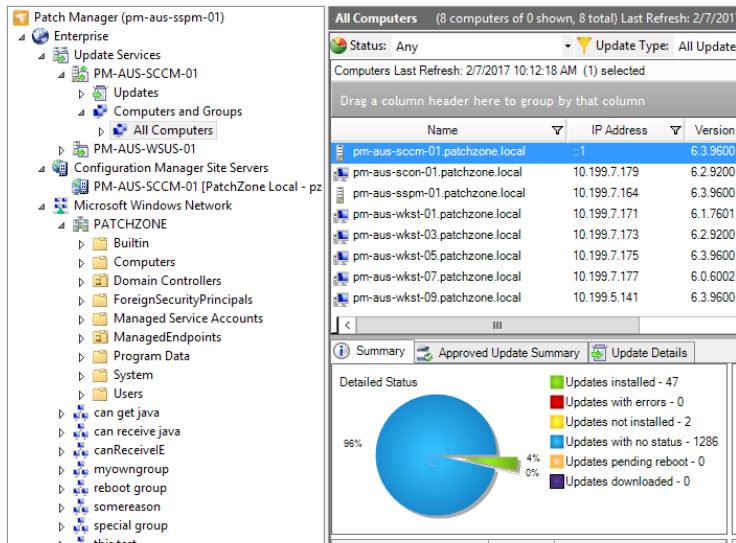Click the IP Address column filter icon

[x=675, y=130]
